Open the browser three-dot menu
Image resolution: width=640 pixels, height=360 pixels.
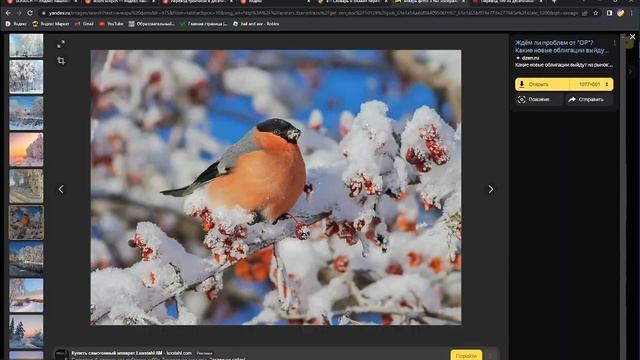point(631,13)
